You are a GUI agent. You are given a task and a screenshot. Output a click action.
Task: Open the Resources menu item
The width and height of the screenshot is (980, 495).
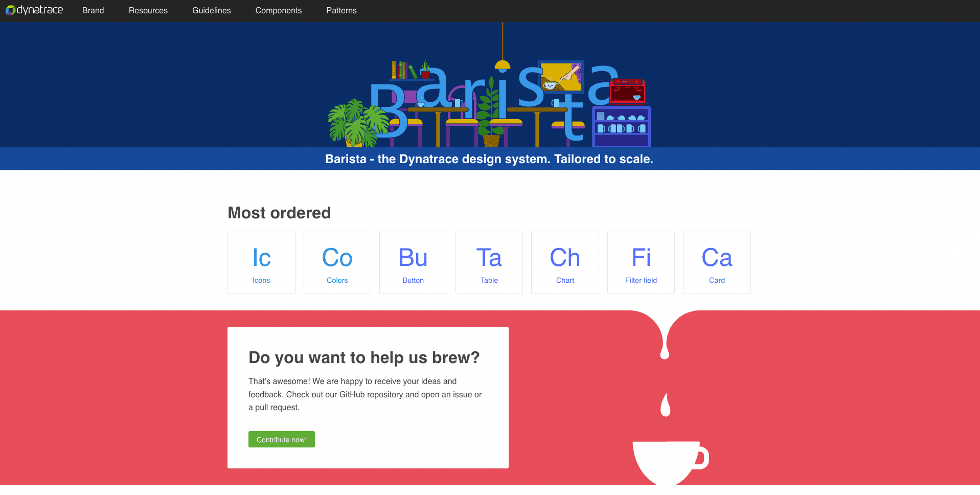click(x=148, y=10)
